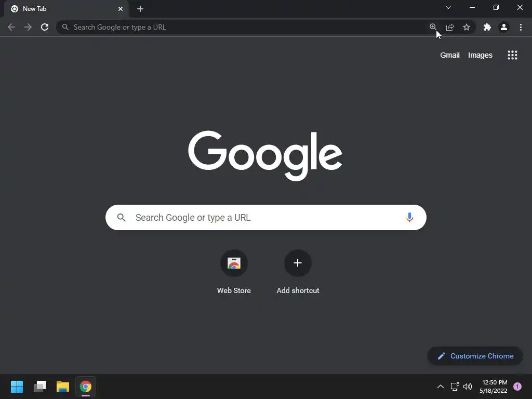Open the profile avatar menu
This screenshot has height=399, width=532.
pos(504,27)
